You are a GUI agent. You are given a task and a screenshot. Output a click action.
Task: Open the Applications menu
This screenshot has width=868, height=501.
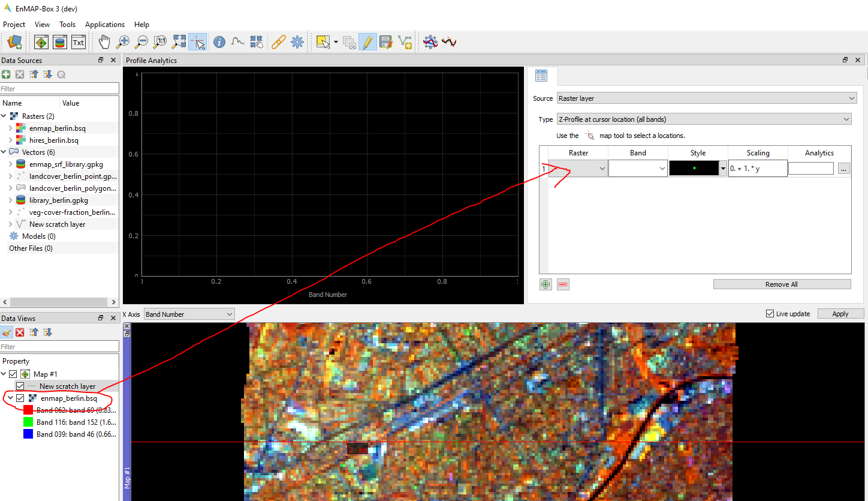point(105,25)
